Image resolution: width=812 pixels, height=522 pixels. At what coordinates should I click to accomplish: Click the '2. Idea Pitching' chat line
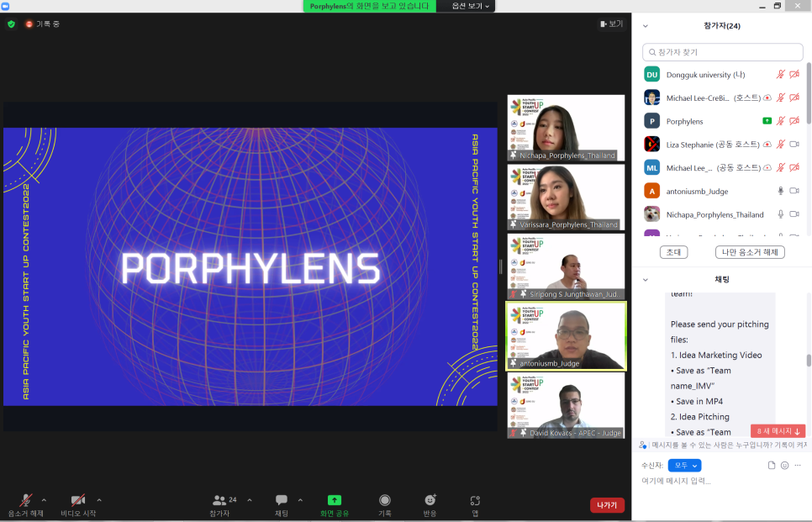tap(699, 417)
